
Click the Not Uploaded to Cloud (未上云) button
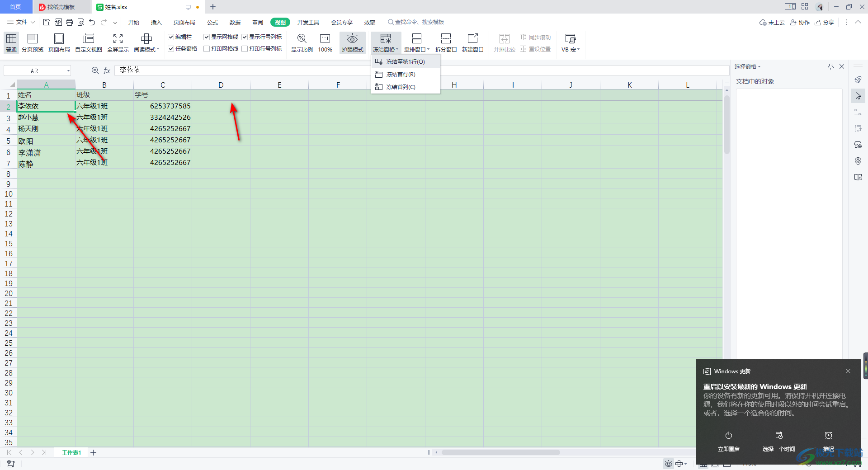tap(772, 22)
